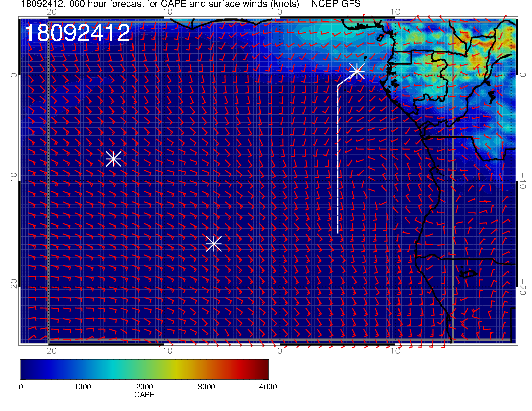Pick the yellow section of the CAPE colorbar
This screenshot has width=532, height=411.
[x=176, y=369]
